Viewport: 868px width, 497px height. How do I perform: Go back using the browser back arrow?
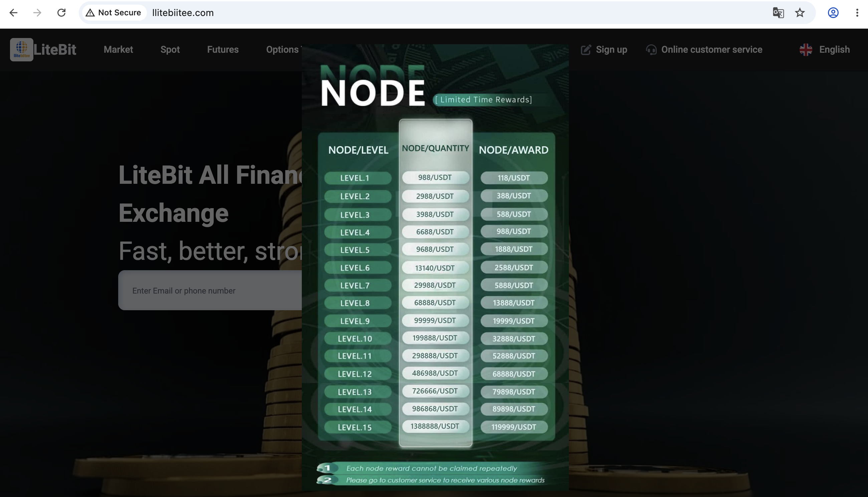point(13,13)
